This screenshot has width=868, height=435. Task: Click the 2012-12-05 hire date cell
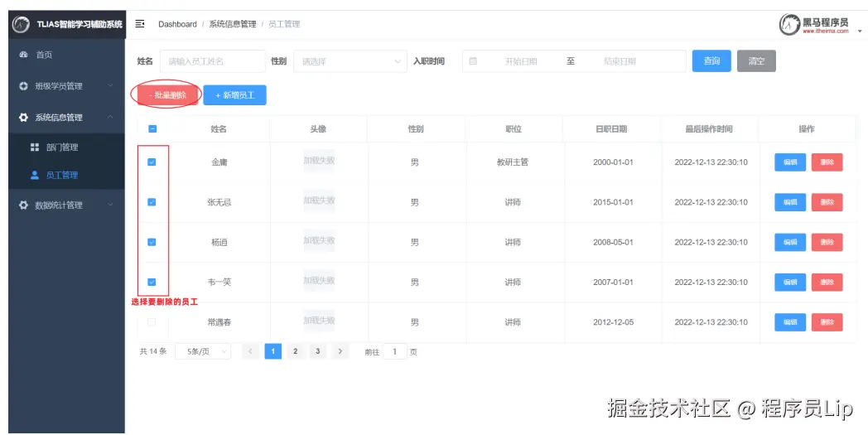[613, 322]
